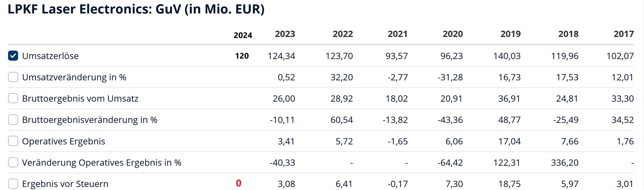Click the red 0 value for 2024

tap(239, 183)
